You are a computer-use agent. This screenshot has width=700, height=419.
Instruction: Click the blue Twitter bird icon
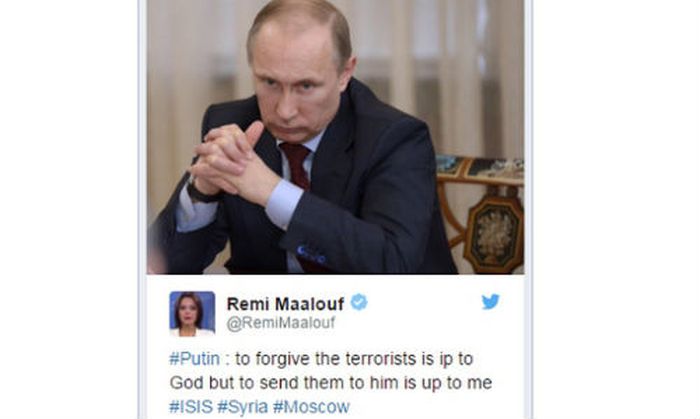pos(490,302)
